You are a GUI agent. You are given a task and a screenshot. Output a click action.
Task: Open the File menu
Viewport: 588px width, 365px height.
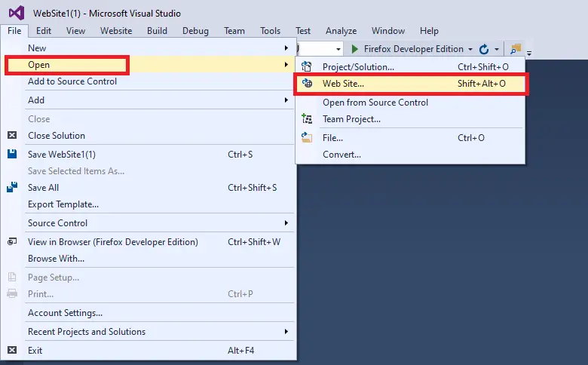pos(14,31)
